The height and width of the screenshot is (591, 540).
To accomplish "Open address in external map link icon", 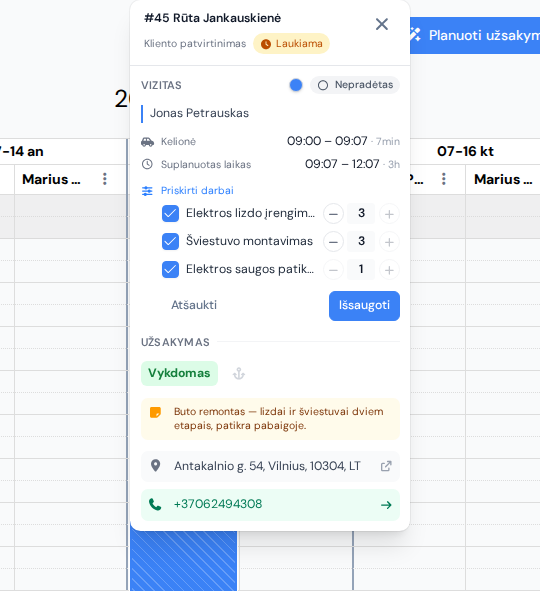I will tap(386, 466).
